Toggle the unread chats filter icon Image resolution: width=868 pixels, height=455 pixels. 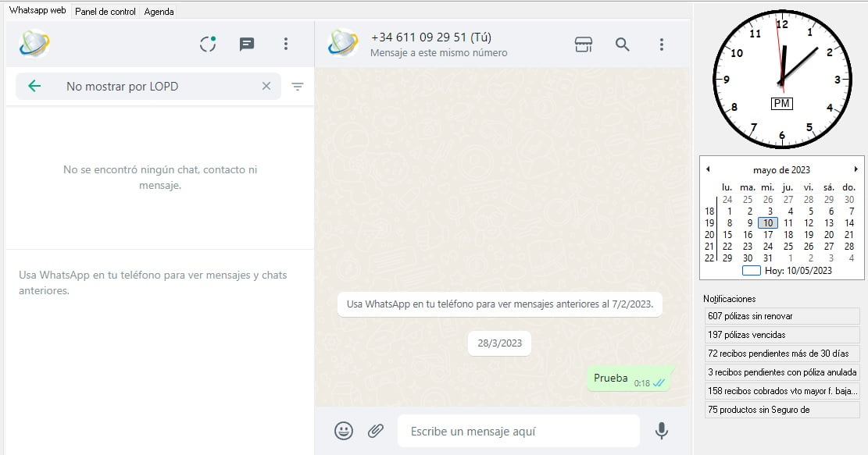pos(297,87)
